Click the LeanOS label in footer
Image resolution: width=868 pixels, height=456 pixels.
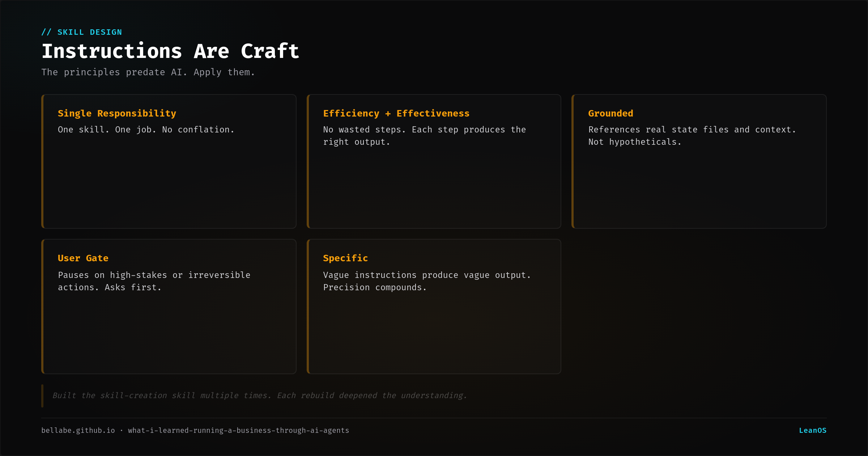[812, 430]
